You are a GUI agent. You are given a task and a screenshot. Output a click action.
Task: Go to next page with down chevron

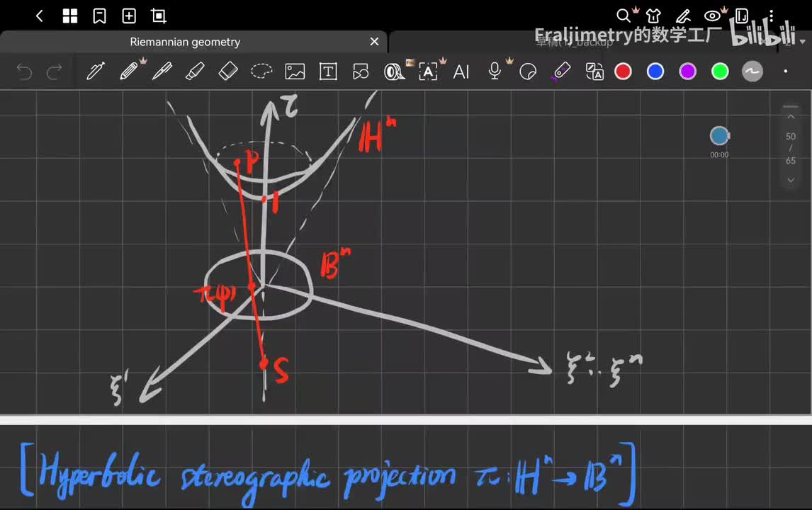point(791,180)
